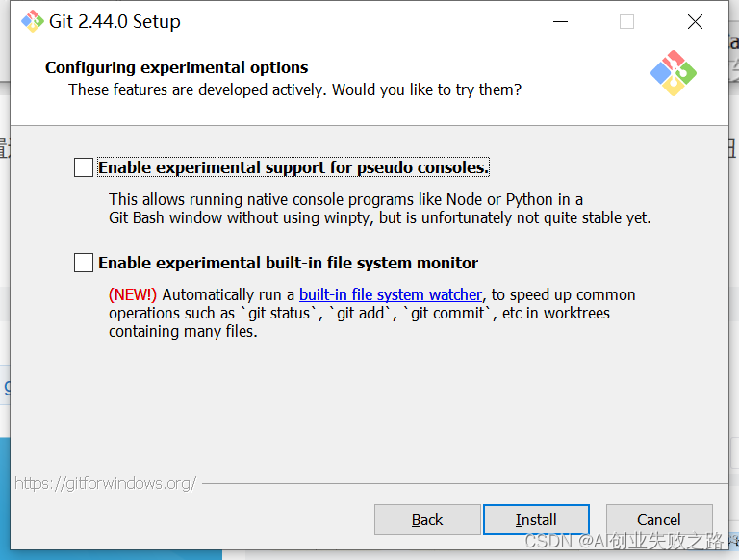Start installation with the Install button
739x560 pixels.
536,520
